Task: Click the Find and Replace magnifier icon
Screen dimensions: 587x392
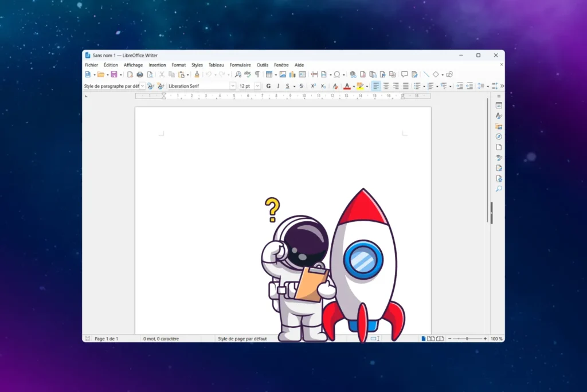Action: tap(238, 75)
